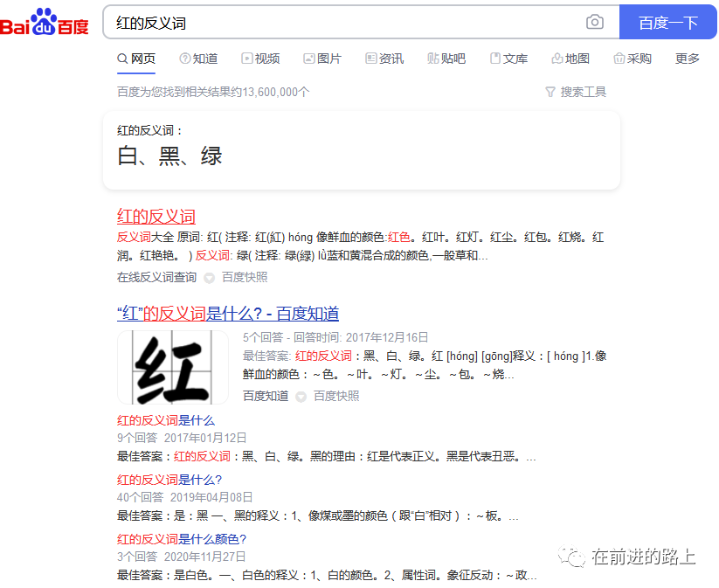The width and height of the screenshot is (719, 588).
Task: Open “红”的反义词是什么? - 百度知道 link
Action: point(228,314)
